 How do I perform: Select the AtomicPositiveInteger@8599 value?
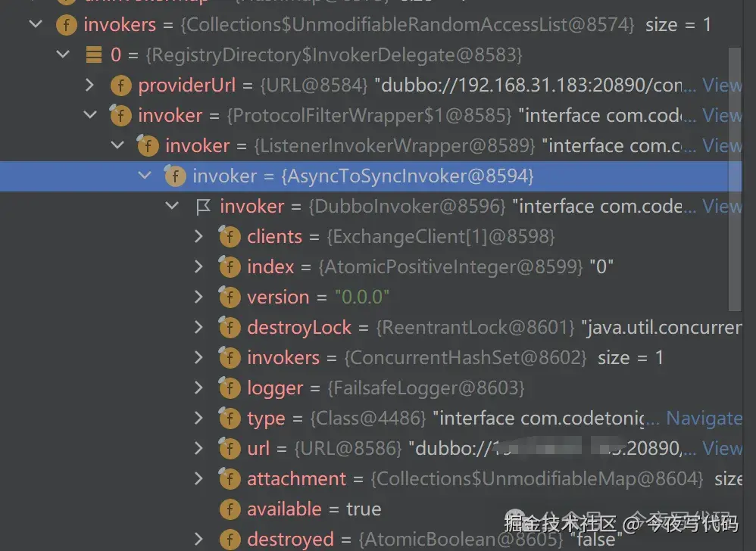(x=450, y=267)
